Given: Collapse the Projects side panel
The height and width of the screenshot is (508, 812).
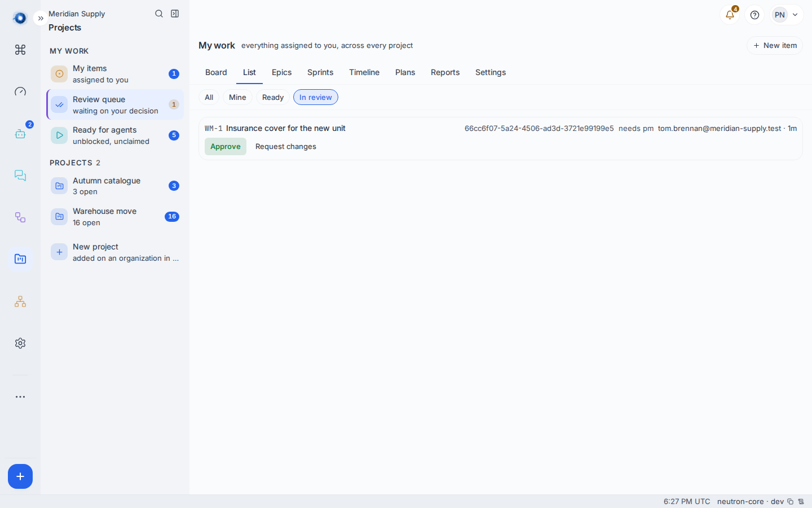Looking at the screenshot, I should pos(175,14).
